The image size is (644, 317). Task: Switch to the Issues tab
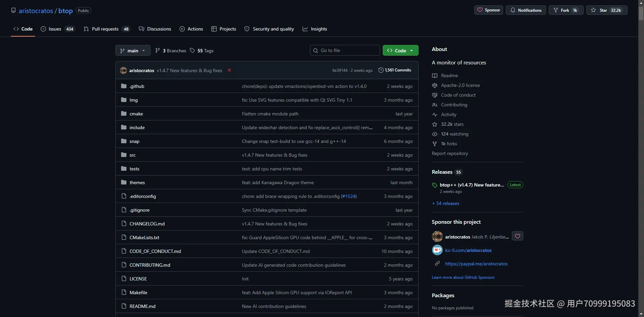[x=57, y=29]
